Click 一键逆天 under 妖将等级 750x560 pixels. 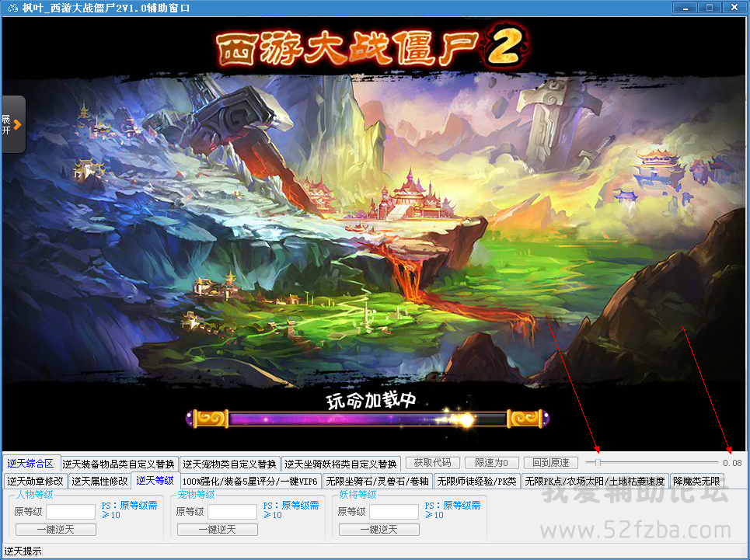coord(379,530)
